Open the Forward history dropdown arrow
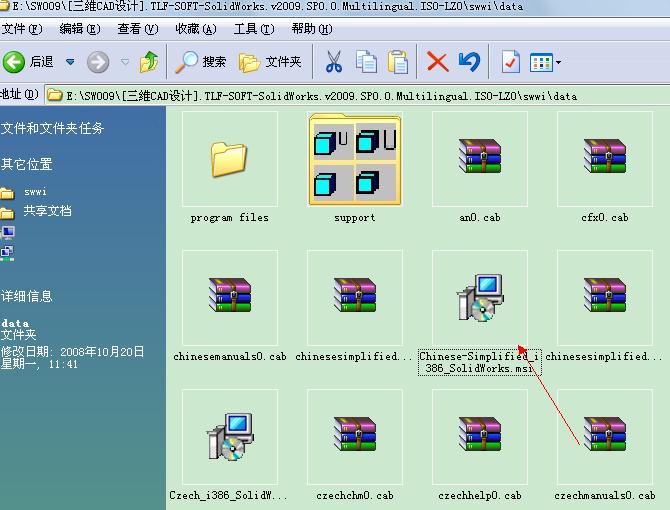The height and width of the screenshot is (510, 670). point(125,62)
